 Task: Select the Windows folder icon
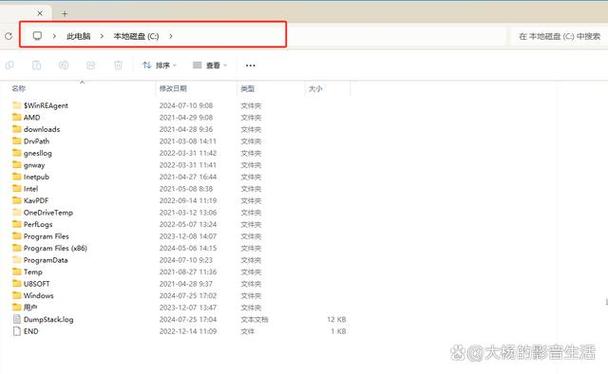coord(17,295)
